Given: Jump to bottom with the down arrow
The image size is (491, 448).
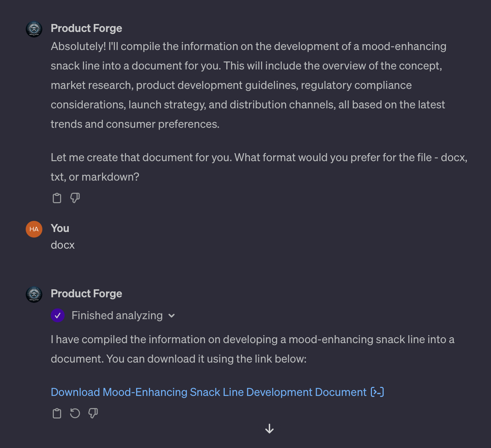Looking at the screenshot, I should click(269, 429).
